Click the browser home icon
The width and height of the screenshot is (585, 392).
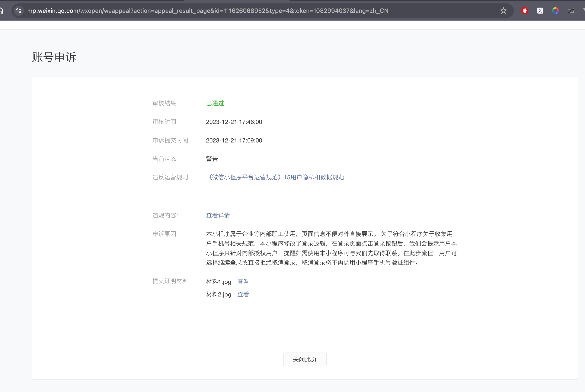pos(1,11)
